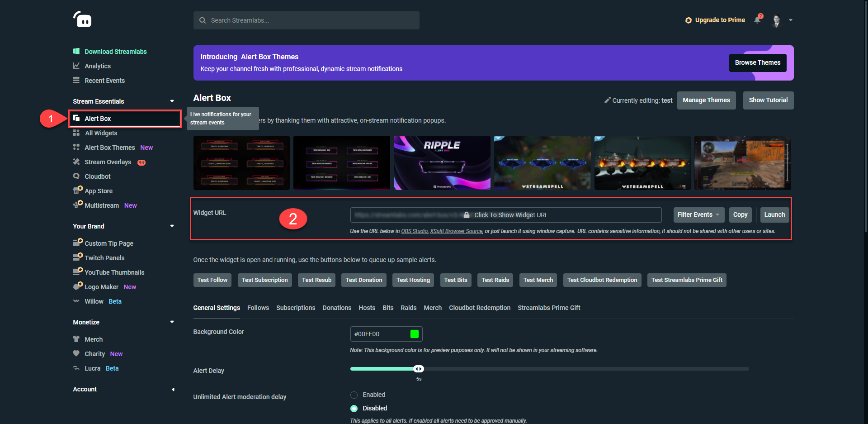
Task: Select Disabled for Unlimited Alert moderation delay
Action: (x=354, y=409)
